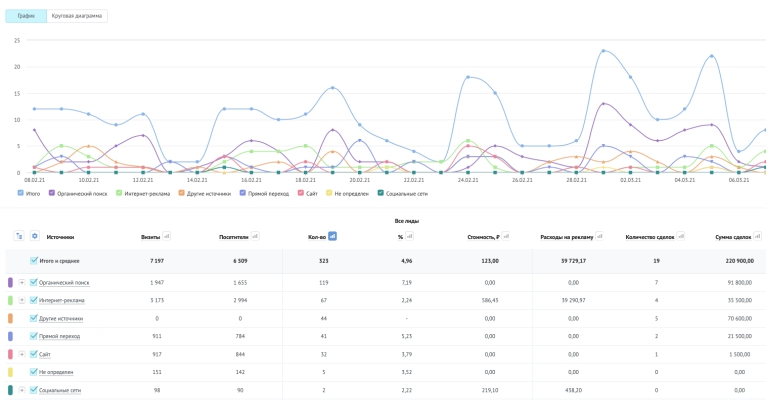770x409 pixels.
Task: Uncheck the Органический поиск row checkbox
Action: 33,282
